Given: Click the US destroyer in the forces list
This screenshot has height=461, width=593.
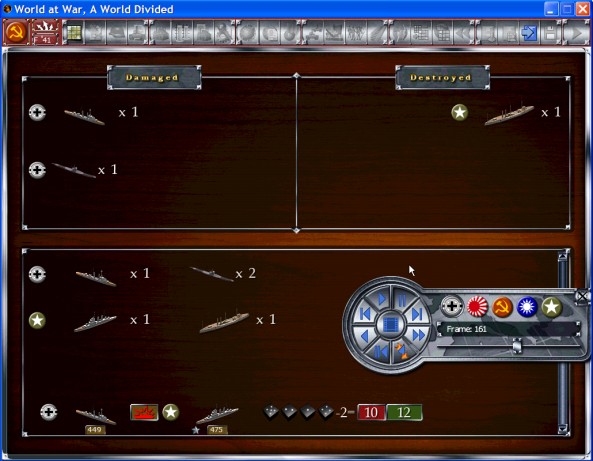Looking at the screenshot, I should point(95,323).
